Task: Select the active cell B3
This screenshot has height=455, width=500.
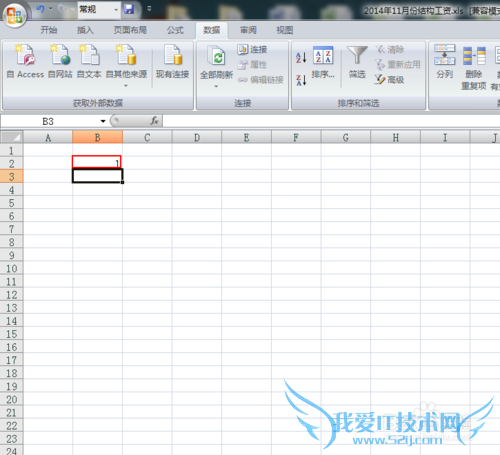Action: [97, 176]
